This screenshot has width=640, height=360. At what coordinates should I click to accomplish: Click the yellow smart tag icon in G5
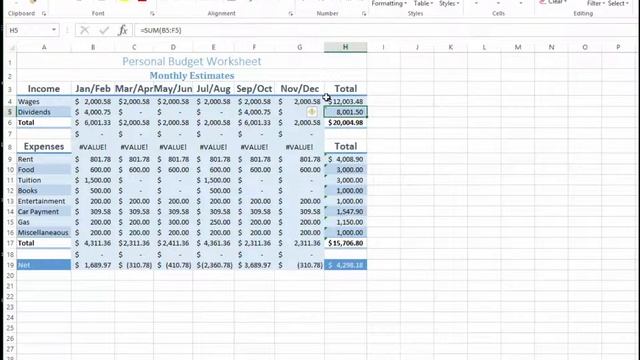(311, 112)
